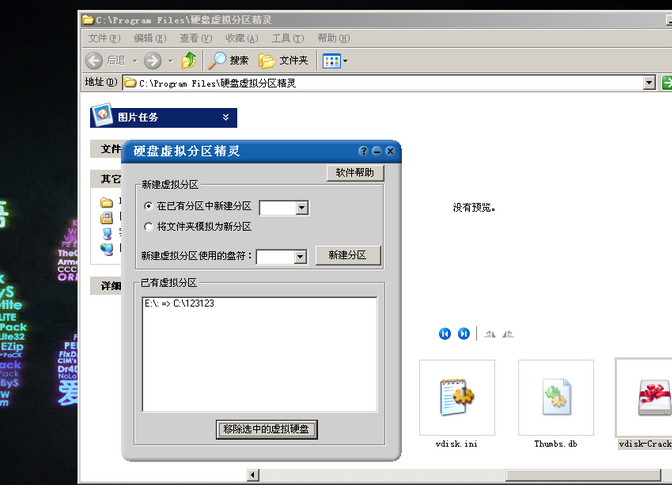672x485 pixels.
Task: Go up one folder level
Action: pos(189,60)
